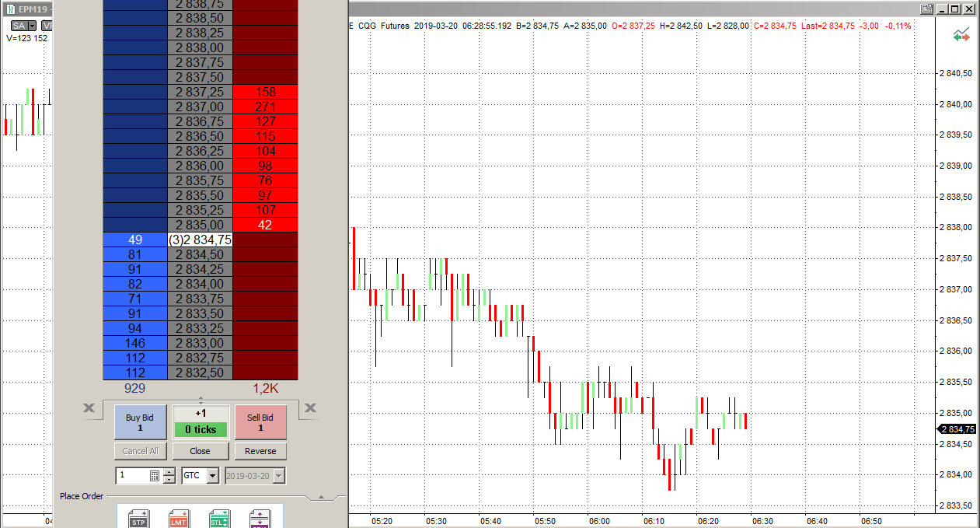Click bid size 91 at 2 834,25
The height and width of the screenshot is (528, 980).
point(135,269)
